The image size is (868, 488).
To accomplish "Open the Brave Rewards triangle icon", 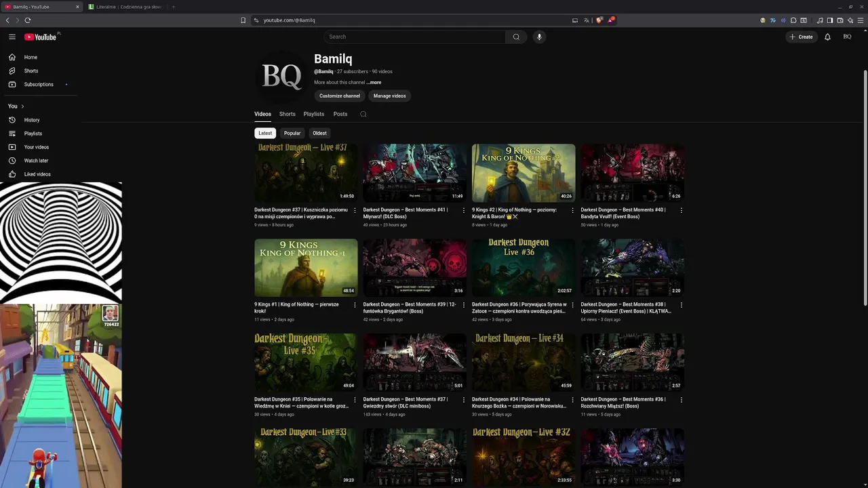I will tap(611, 20).
